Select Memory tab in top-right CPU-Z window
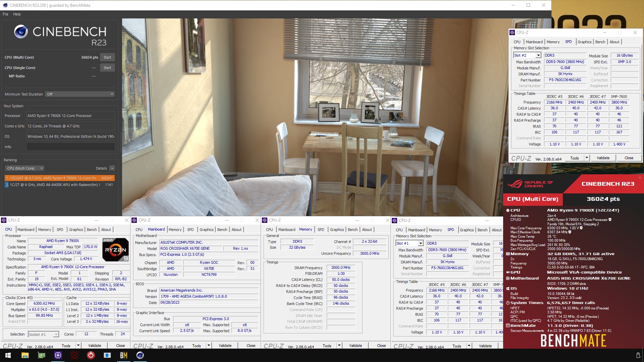644x362 pixels. point(553,42)
